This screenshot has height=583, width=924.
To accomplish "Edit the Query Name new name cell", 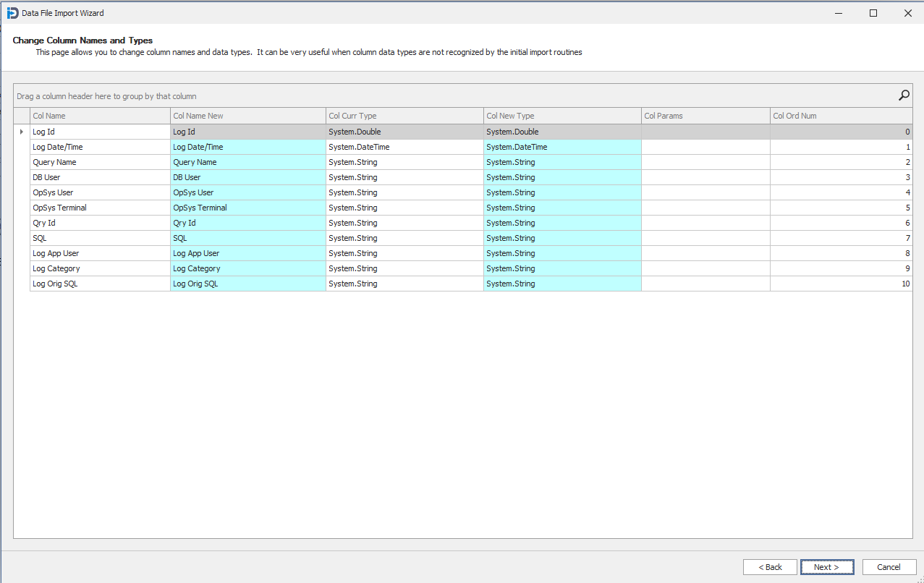I will point(247,162).
